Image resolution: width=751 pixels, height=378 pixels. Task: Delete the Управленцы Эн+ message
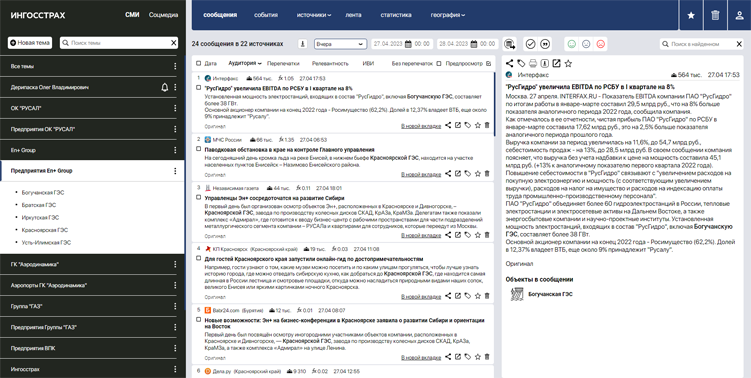487,235
